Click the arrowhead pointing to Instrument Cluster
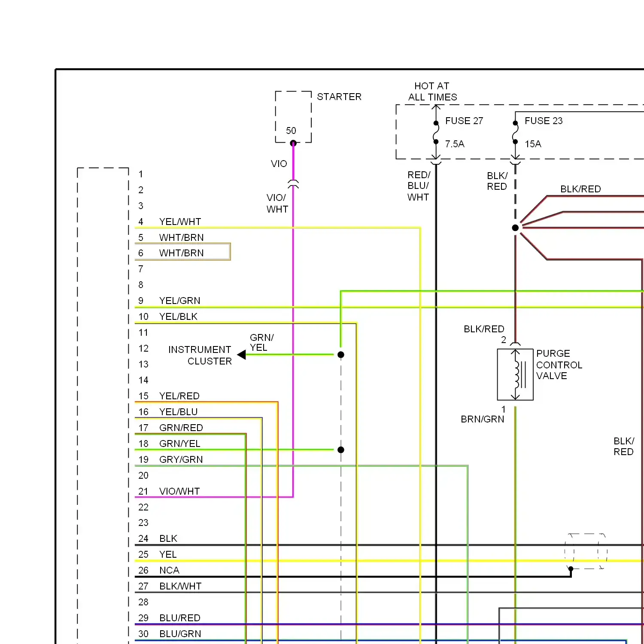 pos(242,355)
